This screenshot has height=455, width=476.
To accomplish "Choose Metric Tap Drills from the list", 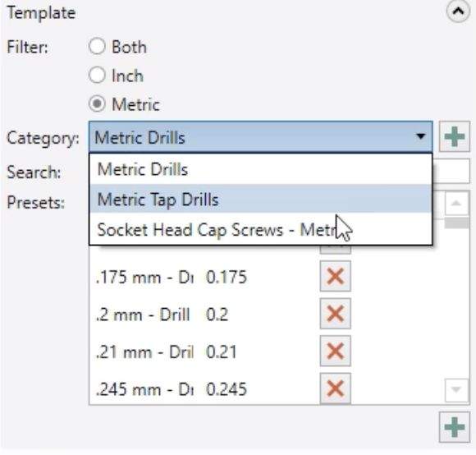I will coord(261,199).
